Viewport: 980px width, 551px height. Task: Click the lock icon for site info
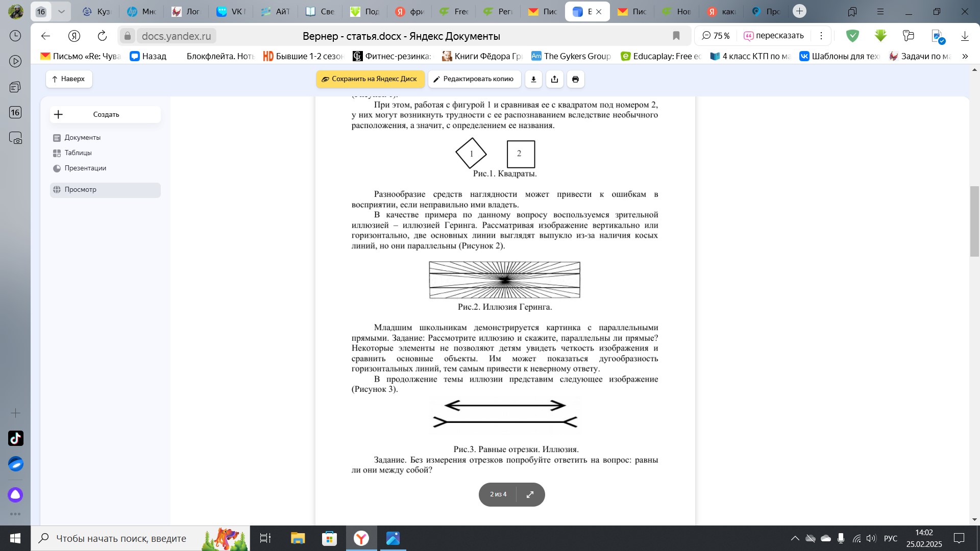pyautogui.click(x=128, y=36)
